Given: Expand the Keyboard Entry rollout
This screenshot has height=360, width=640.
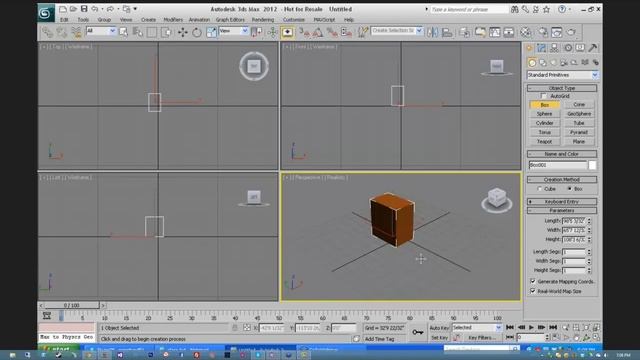Looking at the screenshot, I should (x=562, y=202).
